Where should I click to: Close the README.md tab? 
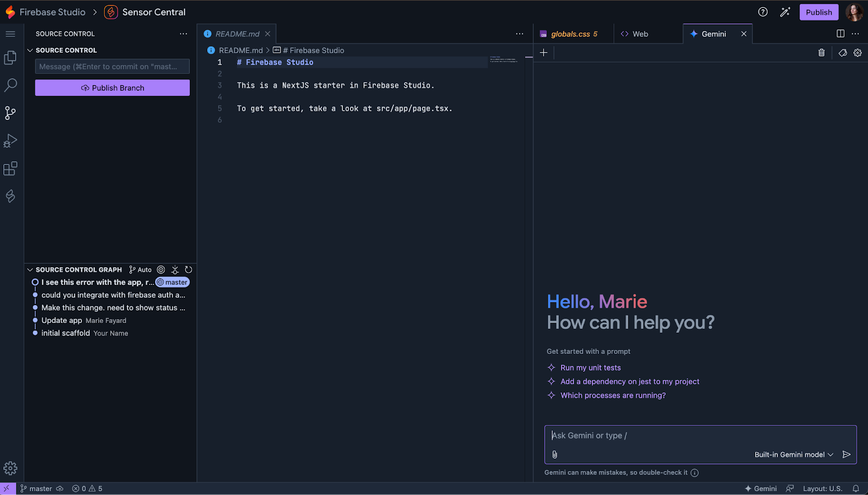tap(267, 34)
